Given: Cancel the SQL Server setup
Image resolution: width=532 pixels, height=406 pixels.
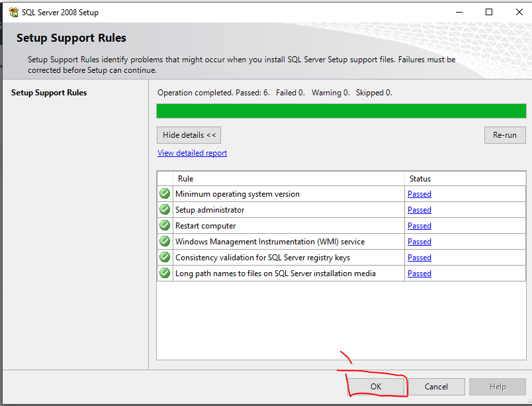Looking at the screenshot, I should point(436,387).
